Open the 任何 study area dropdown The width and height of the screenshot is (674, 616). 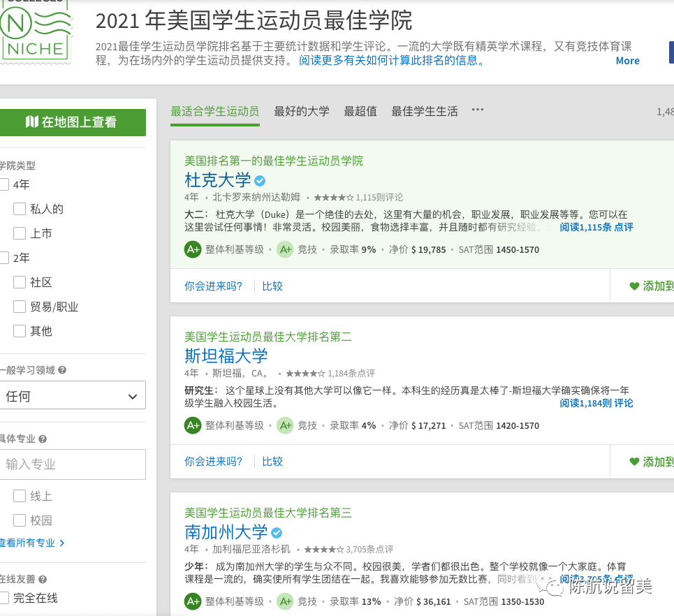click(72, 395)
